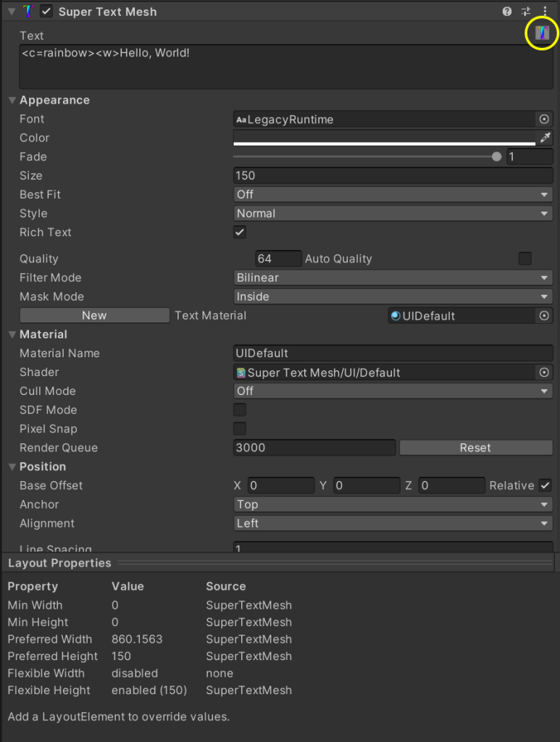This screenshot has width=560, height=742.
Task: Pick a color with the eyedropper
Action: tap(545, 138)
